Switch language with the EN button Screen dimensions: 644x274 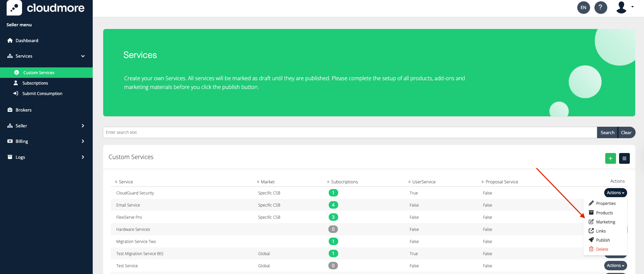[x=583, y=7]
